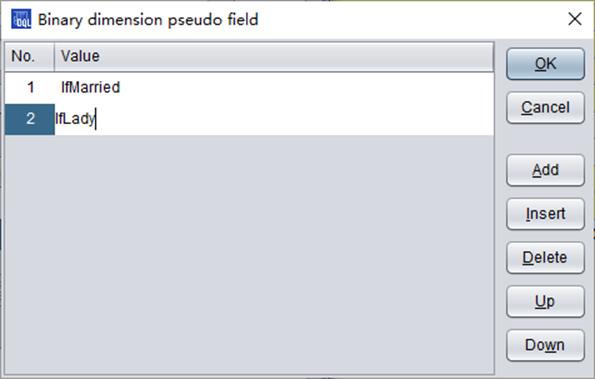Image resolution: width=595 pixels, height=379 pixels.
Task: Remove the selected row with Delete
Action: (545, 258)
